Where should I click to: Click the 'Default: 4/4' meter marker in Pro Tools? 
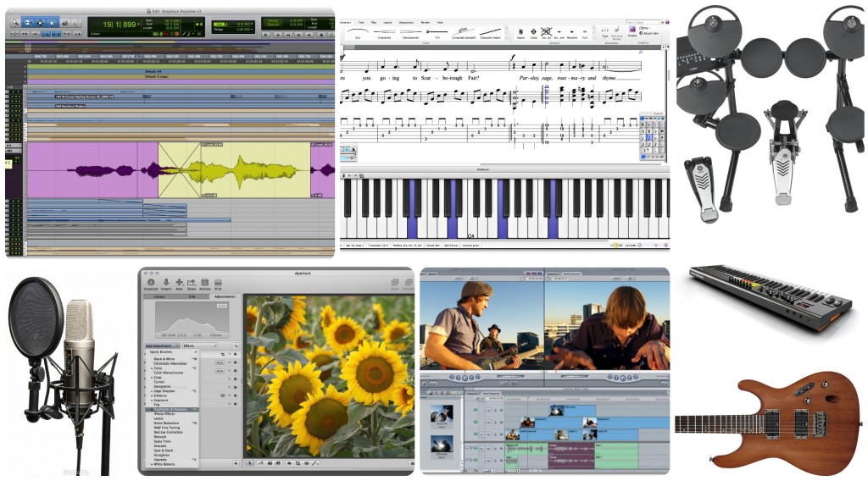click(153, 71)
